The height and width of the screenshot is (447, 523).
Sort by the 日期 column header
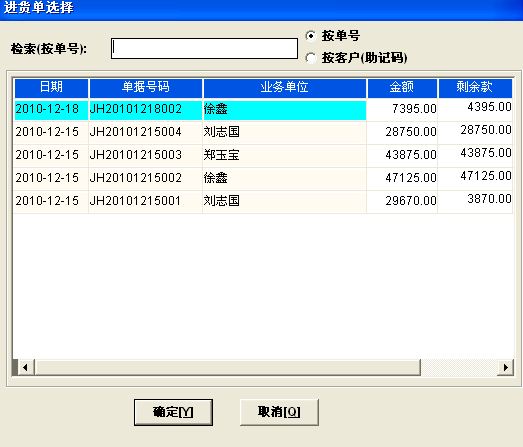click(x=51, y=88)
